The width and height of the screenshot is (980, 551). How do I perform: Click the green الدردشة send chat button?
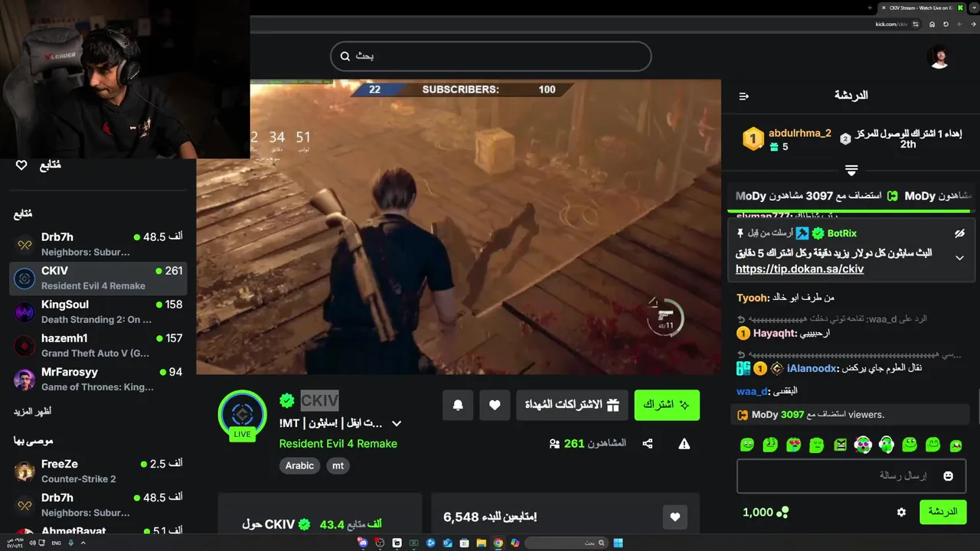point(942,512)
